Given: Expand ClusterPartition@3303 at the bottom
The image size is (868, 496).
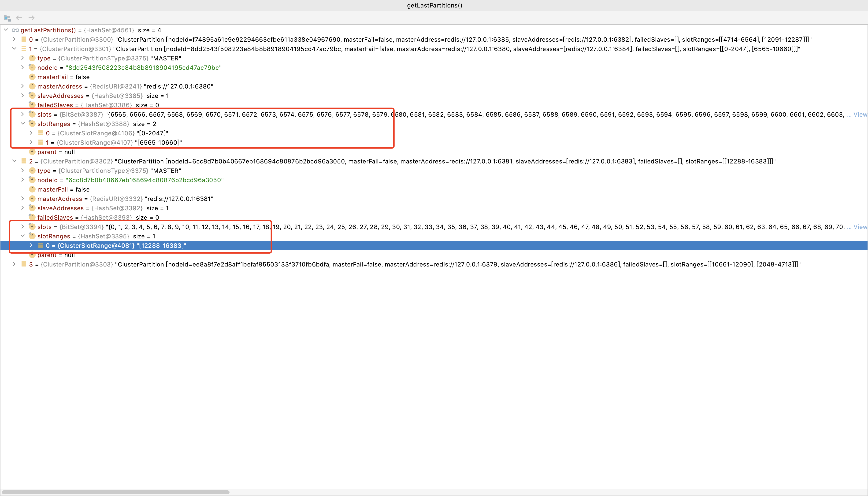Looking at the screenshot, I should pyautogui.click(x=14, y=264).
